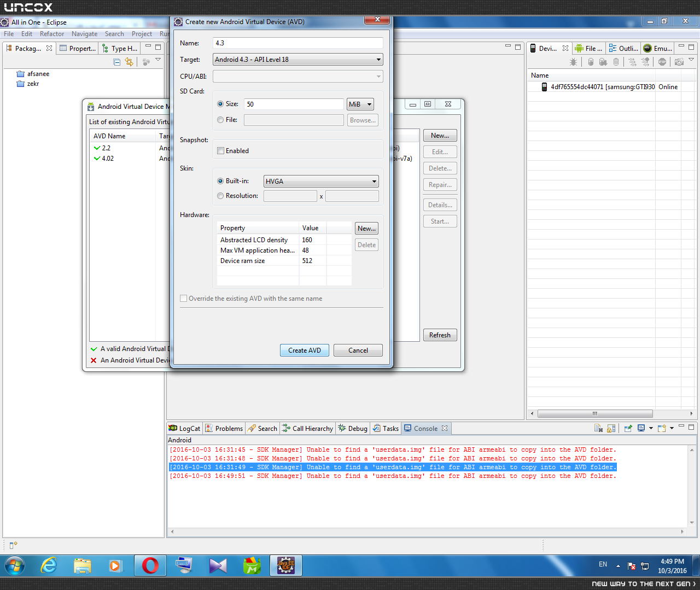Select Resolution skin radio button
The image size is (700, 590).
click(220, 196)
